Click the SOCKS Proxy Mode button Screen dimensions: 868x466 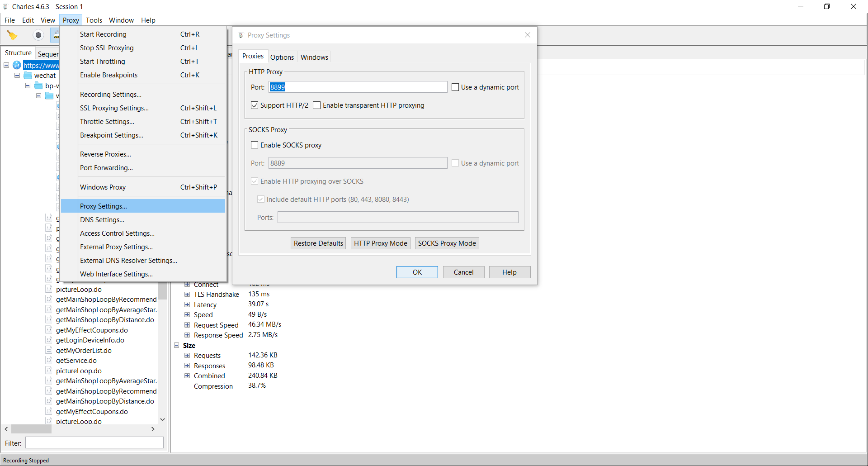click(x=447, y=243)
